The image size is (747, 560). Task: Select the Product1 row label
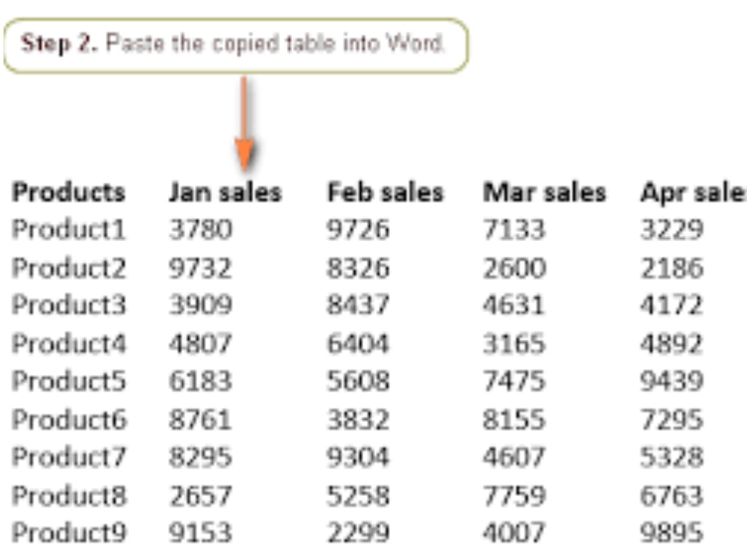[69, 229]
